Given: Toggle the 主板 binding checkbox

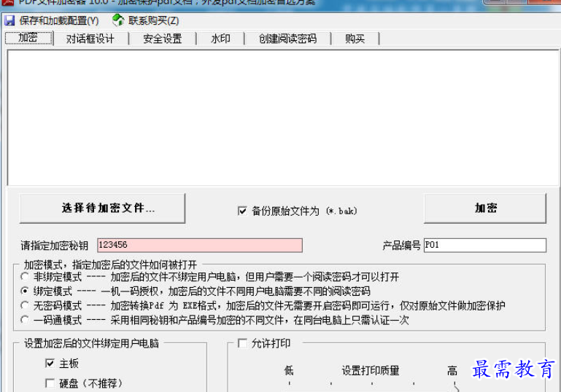Looking at the screenshot, I should coord(50,364).
